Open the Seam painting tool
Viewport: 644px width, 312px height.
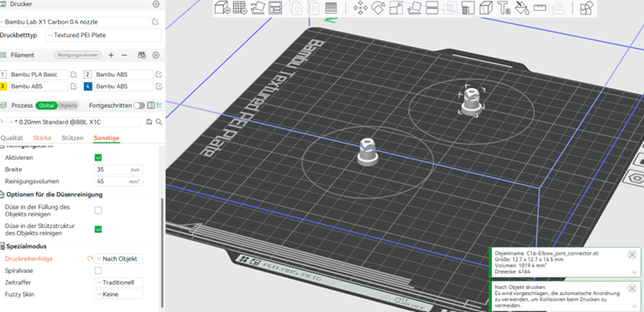pos(486,8)
